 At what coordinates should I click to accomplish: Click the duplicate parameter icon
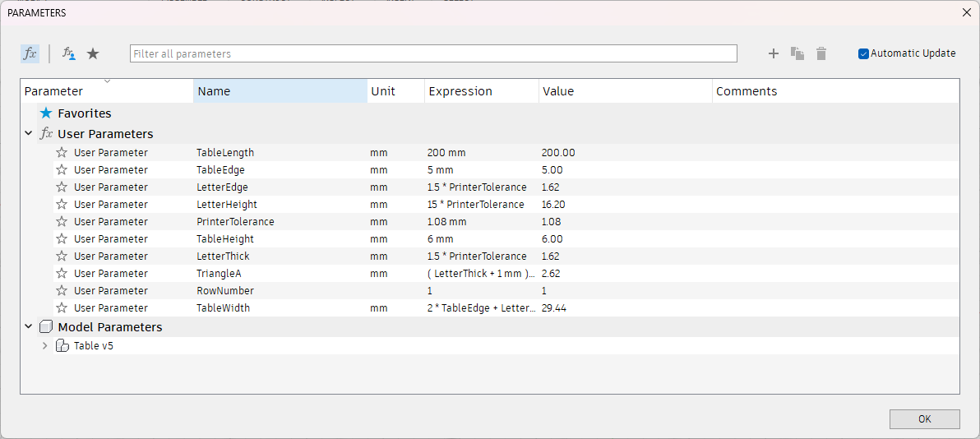797,53
